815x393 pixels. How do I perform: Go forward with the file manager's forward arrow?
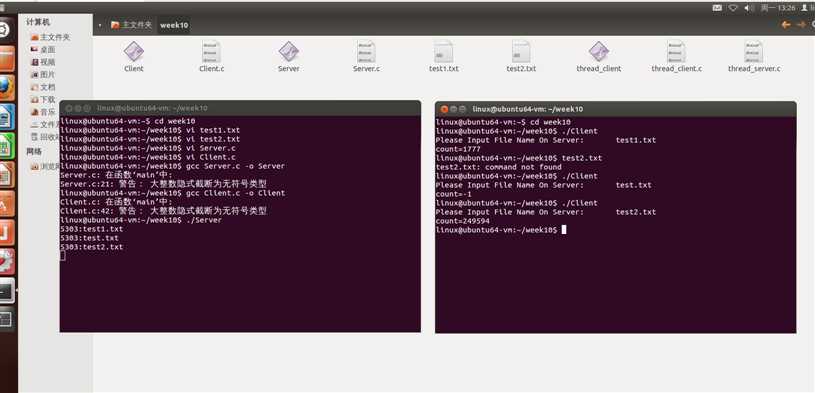point(801,24)
